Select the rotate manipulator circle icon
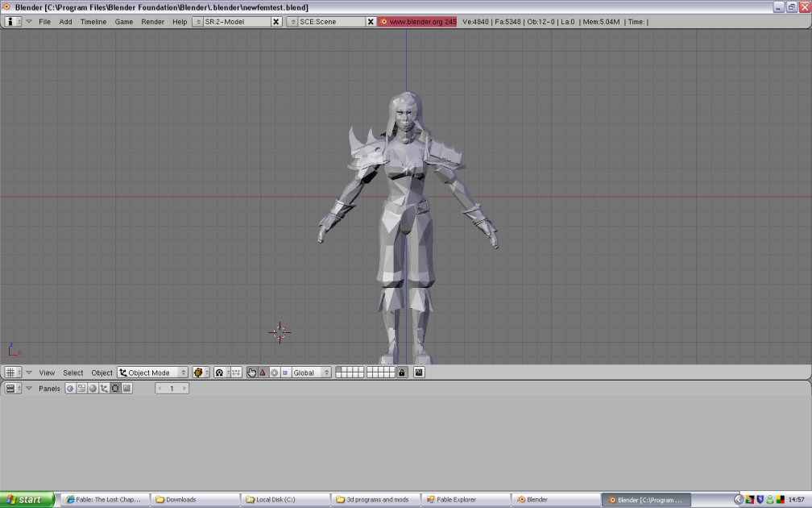The image size is (812, 508). click(x=274, y=373)
